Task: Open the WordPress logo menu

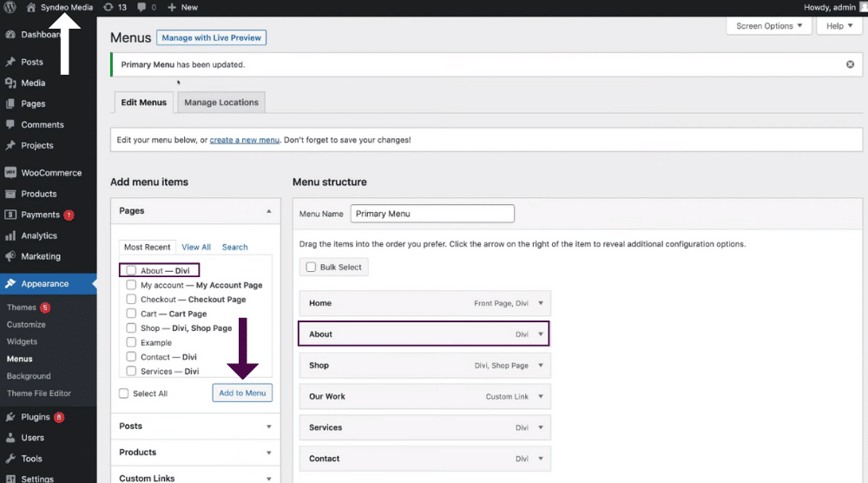Action: (x=10, y=7)
